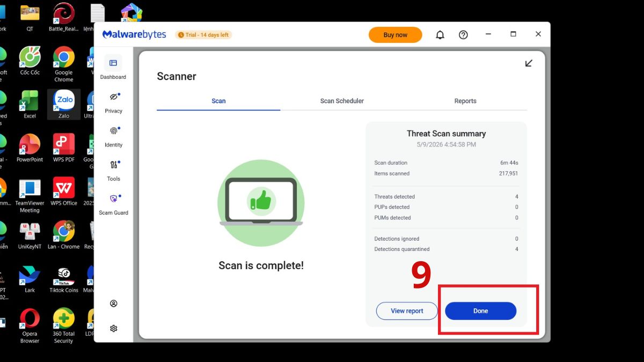Image resolution: width=644 pixels, height=362 pixels.
Task: Select the QT folder on desktop
Action: [x=30, y=17]
